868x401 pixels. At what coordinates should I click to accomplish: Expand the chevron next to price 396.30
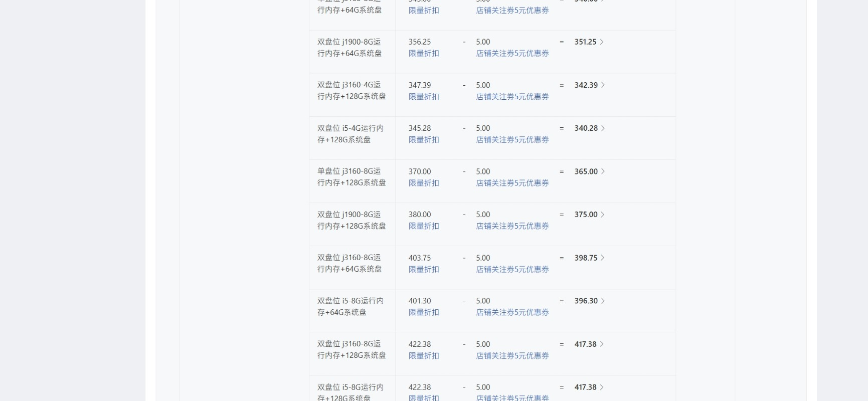coord(603,301)
